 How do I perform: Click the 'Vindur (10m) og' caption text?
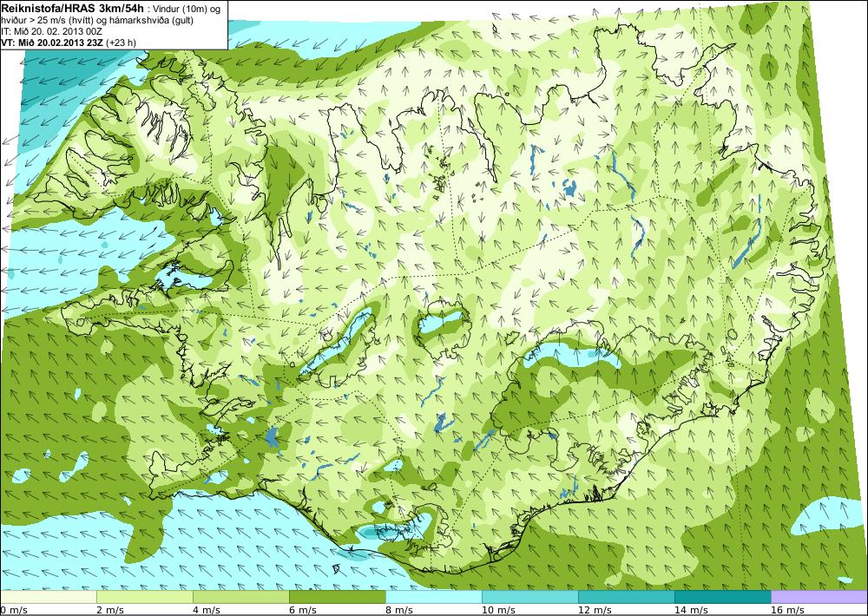tap(186, 9)
